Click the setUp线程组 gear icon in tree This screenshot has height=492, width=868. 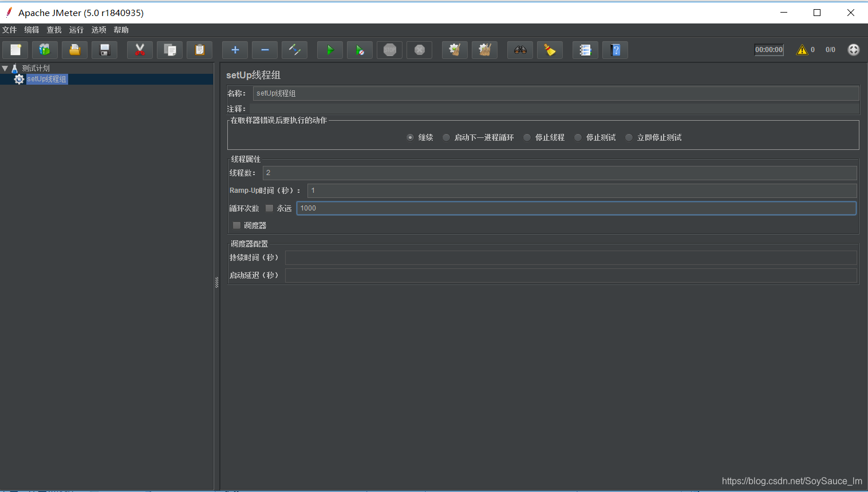19,79
